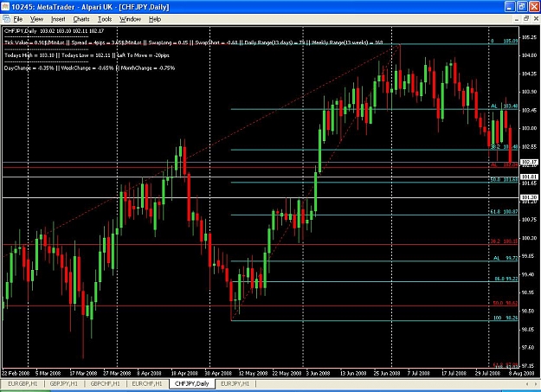The height and width of the screenshot is (392, 541).
Task: Click the current price label 102.17
Action: [529, 162]
